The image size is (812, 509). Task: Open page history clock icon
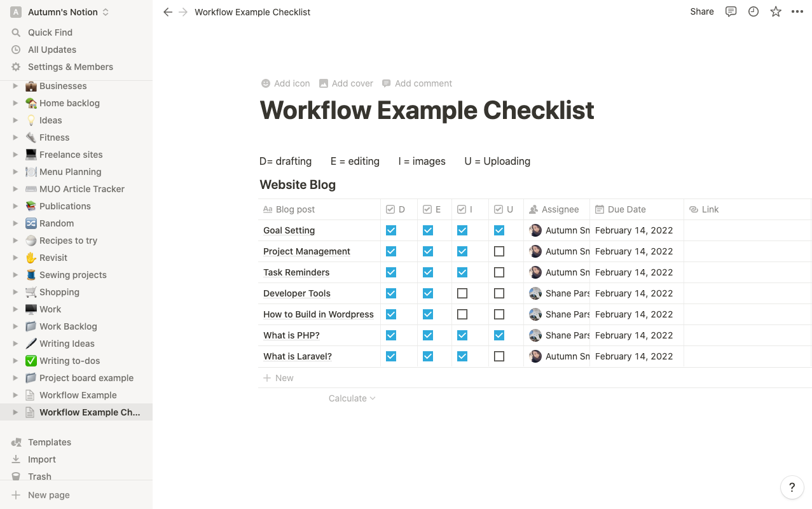(754, 11)
